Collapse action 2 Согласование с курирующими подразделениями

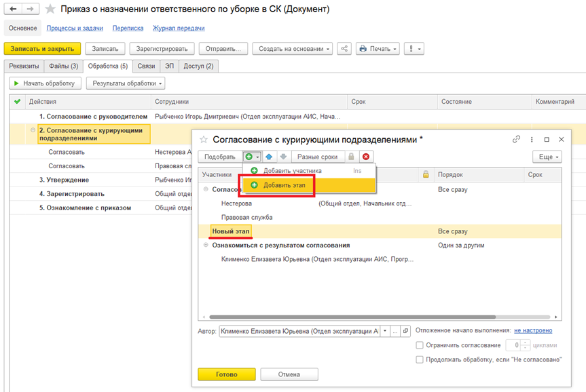click(33, 130)
